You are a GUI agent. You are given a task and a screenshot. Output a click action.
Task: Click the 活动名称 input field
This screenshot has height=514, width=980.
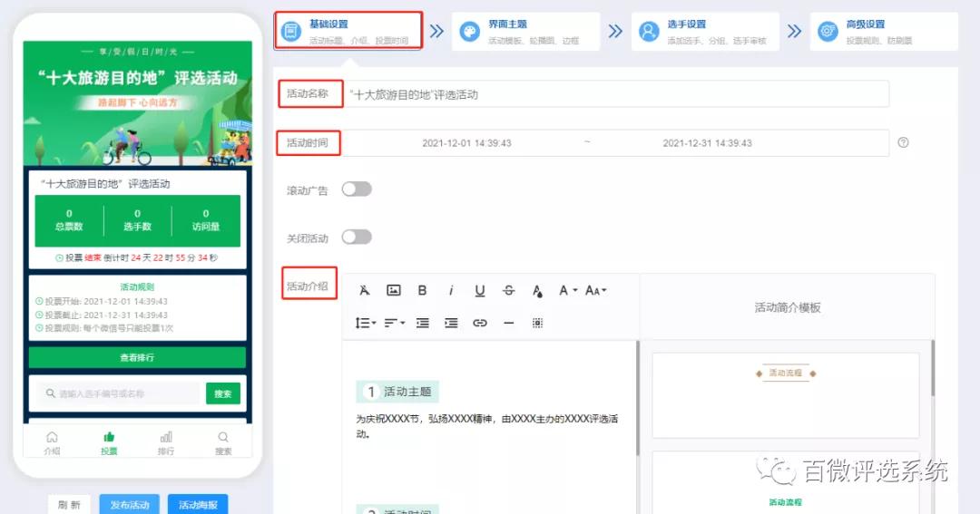[615, 94]
